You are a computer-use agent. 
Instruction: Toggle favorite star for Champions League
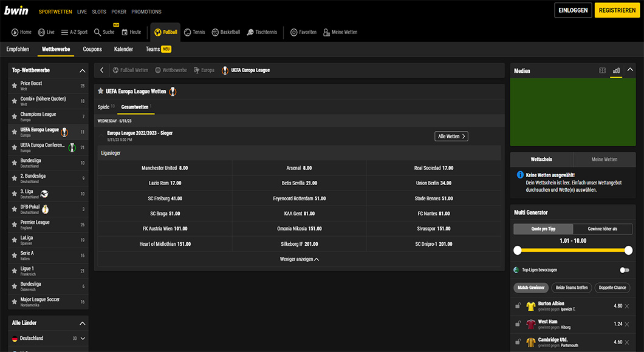pos(15,117)
